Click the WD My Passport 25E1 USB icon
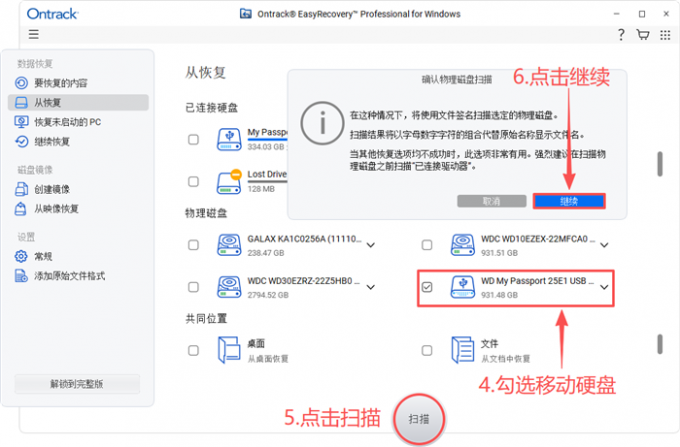This screenshot has width=680, height=447. point(463,287)
